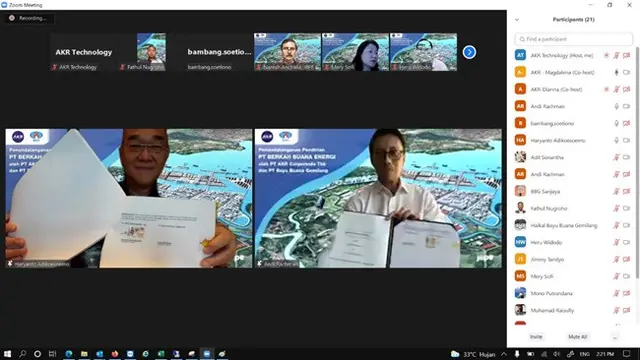The image size is (640, 360).
Task: Click Mery Sofi's camera icon in list
Action: 627,276
